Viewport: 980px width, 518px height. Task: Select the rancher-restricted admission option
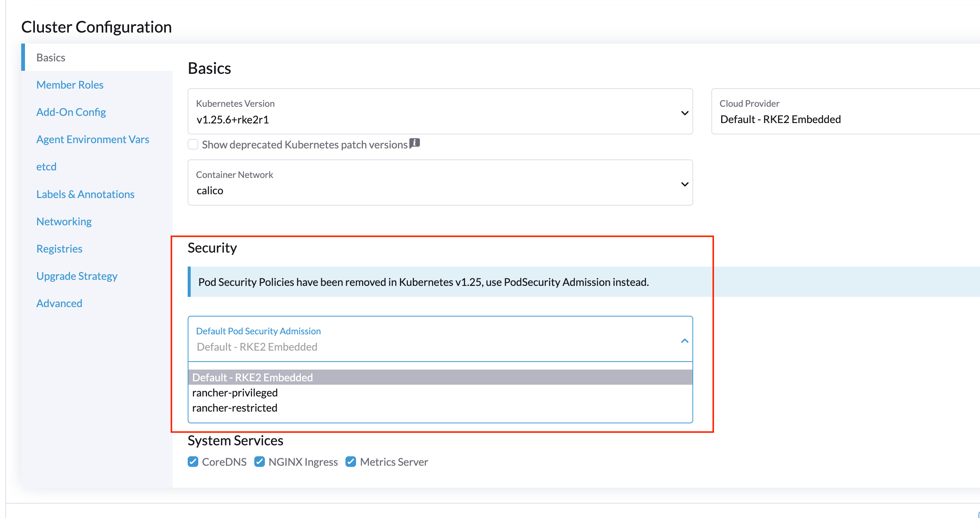(x=234, y=408)
